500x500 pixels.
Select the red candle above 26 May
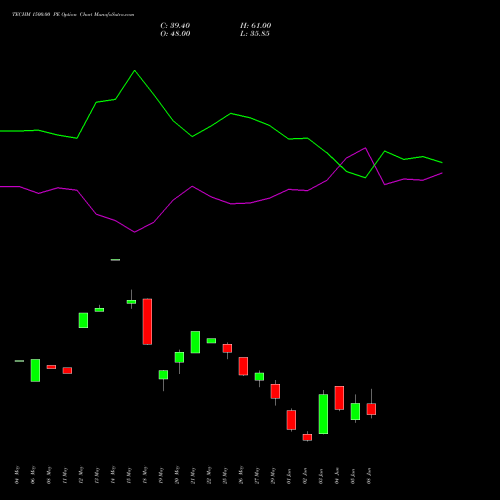[x=243, y=366]
